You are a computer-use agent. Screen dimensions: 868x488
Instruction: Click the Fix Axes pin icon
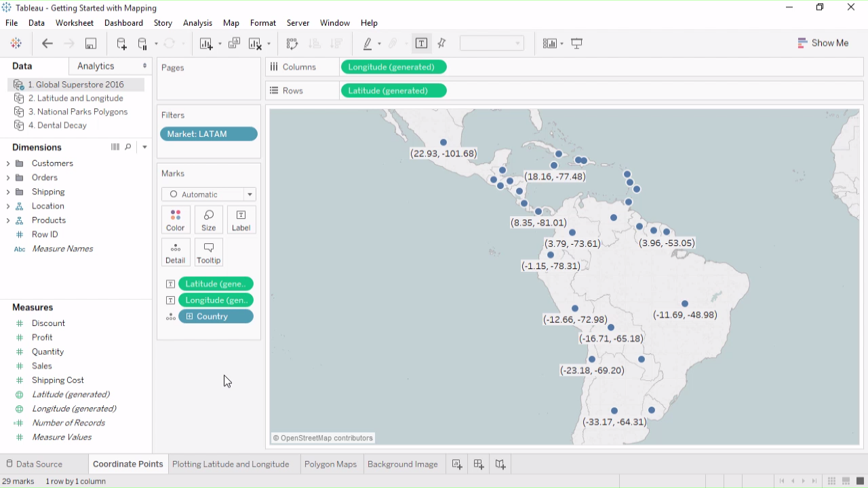[442, 43]
